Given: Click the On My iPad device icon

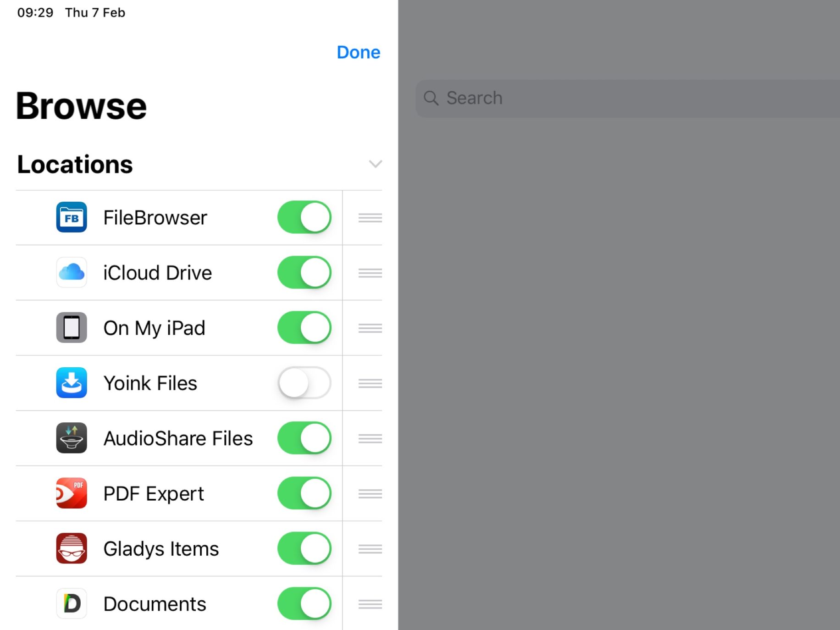Looking at the screenshot, I should (x=71, y=327).
